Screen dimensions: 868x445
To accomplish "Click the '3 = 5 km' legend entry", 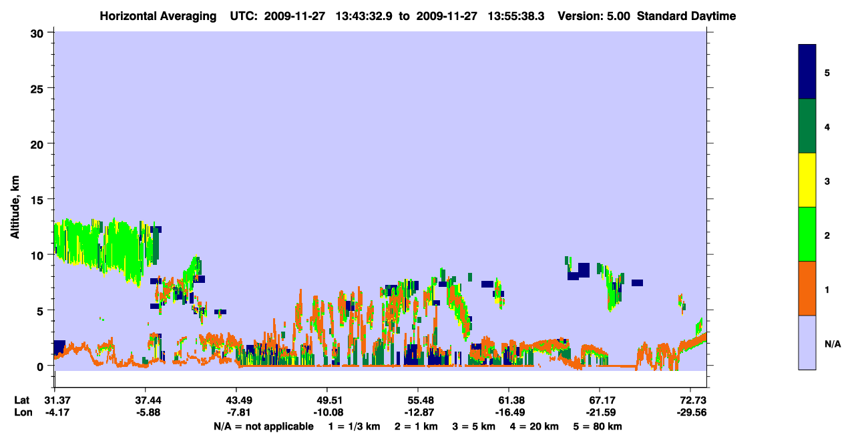I will click(474, 426).
